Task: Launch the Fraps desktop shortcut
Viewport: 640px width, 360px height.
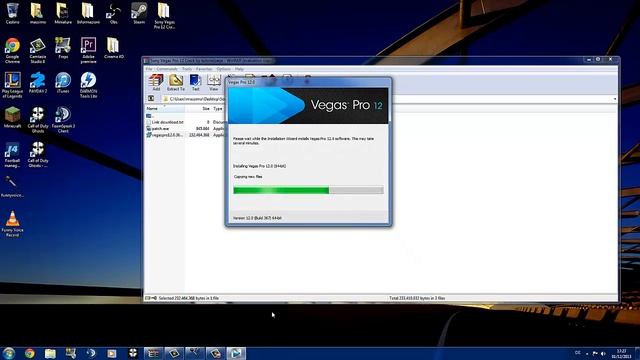Action: pyautogui.click(x=63, y=48)
